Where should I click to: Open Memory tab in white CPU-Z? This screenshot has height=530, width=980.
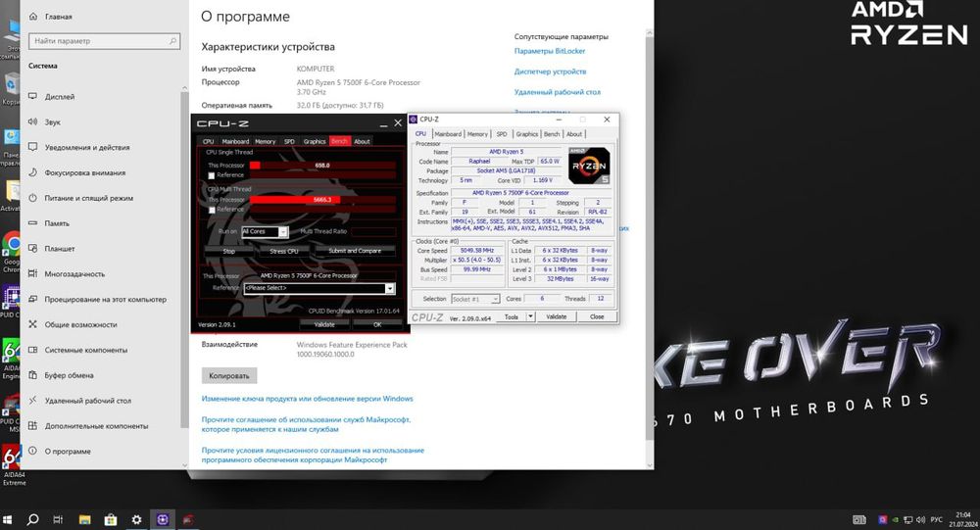(477, 134)
